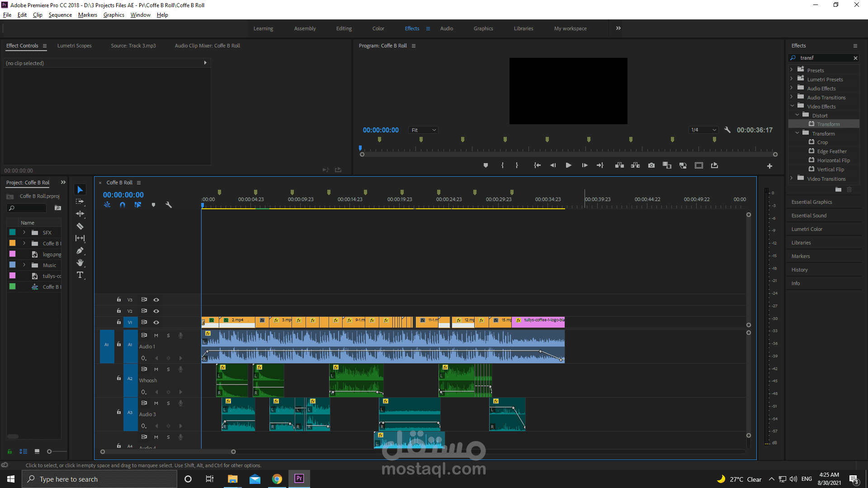Toggle Snap magnet in timeline
Image resolution: width=868 pixels, height=488 pixels.
coord(123,205)
